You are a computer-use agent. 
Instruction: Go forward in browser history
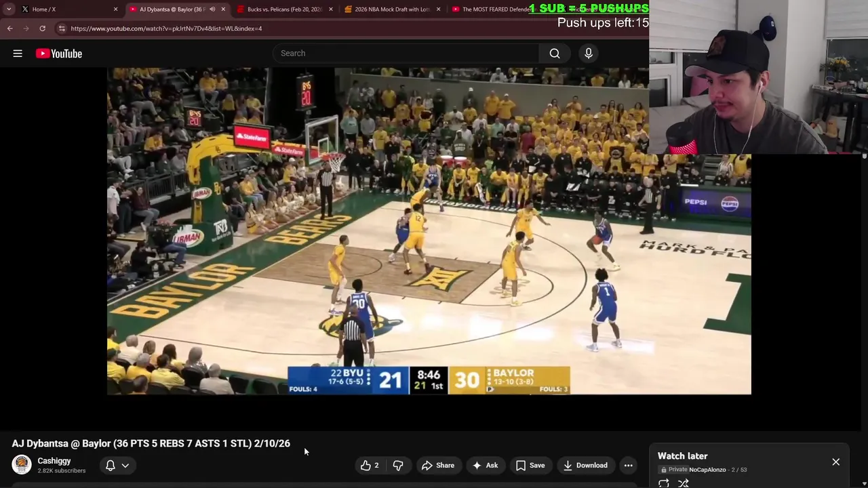[x=26, y=28]
